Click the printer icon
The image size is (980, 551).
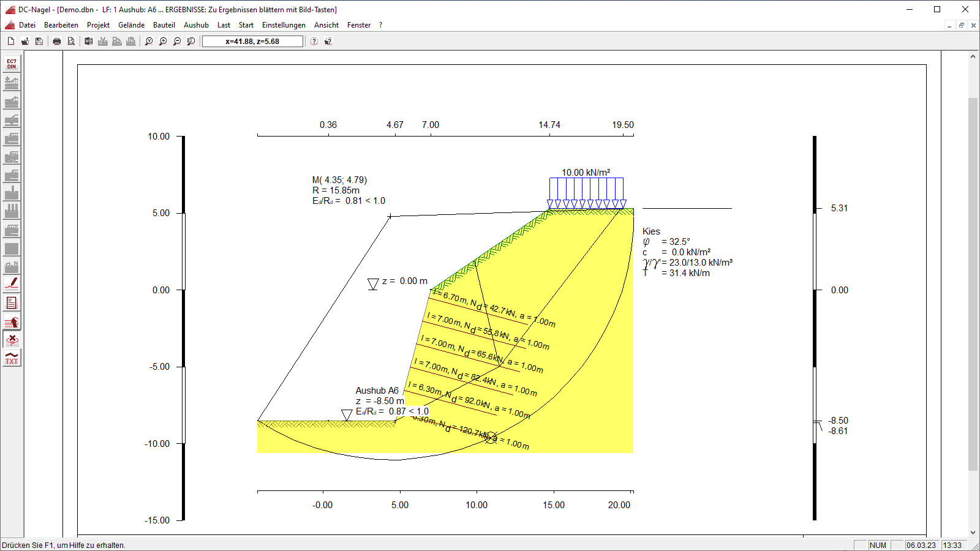coord(57,42)
